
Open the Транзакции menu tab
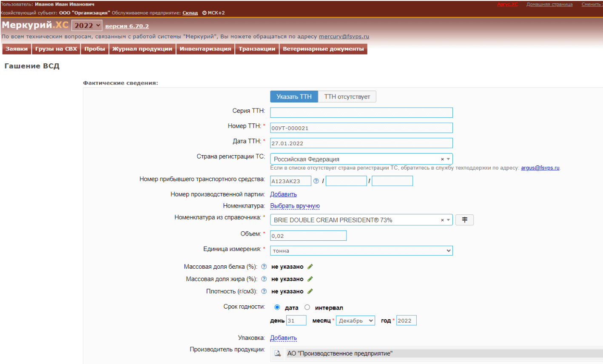point(257,49)
